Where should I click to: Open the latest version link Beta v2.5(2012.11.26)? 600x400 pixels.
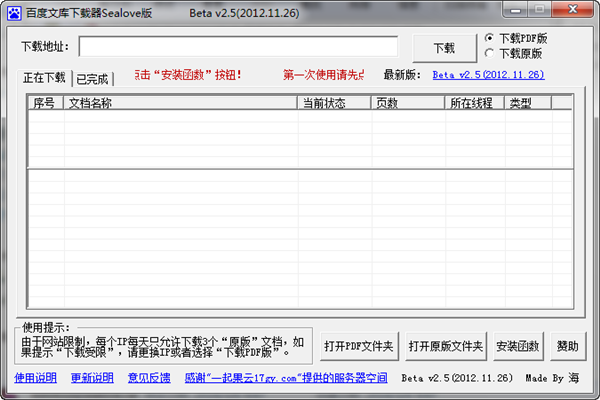488,75
